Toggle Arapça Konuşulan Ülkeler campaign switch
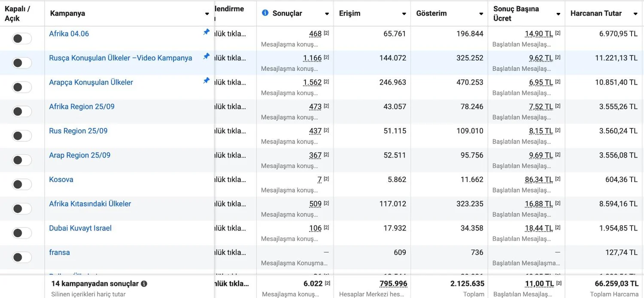Viewport: 644px width, 298px height. click(x=22, y=87)
